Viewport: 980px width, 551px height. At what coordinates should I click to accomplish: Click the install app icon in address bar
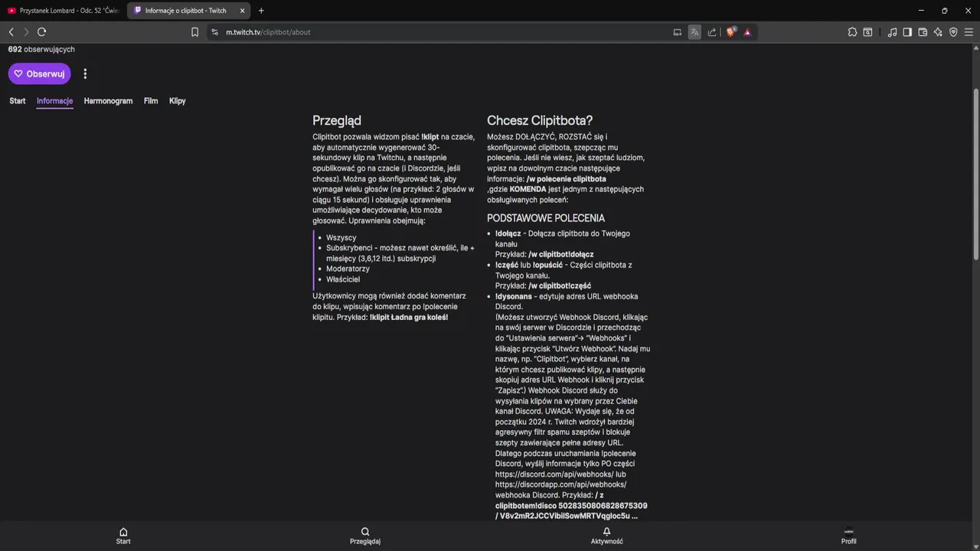tap(677, 32)
